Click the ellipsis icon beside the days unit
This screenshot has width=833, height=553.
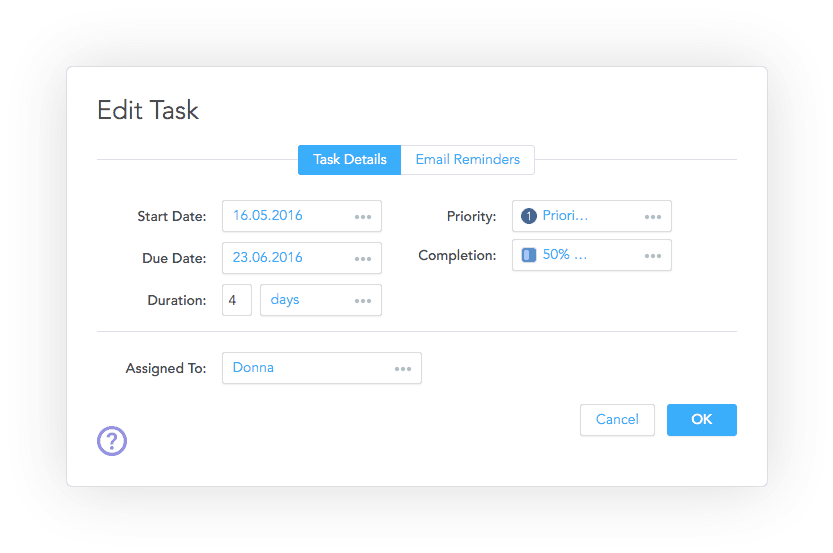point(363,300)
